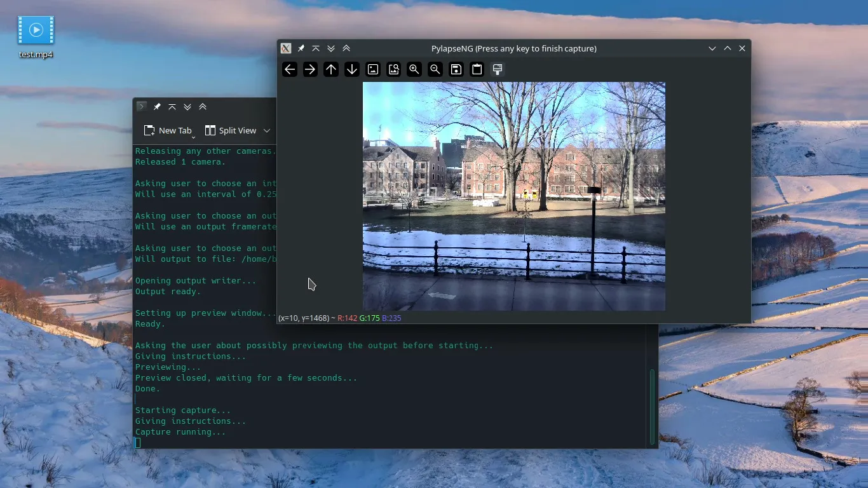Pan the PylapseNG image up
This screenshot has width=868, height=488.
click(331, 70)
